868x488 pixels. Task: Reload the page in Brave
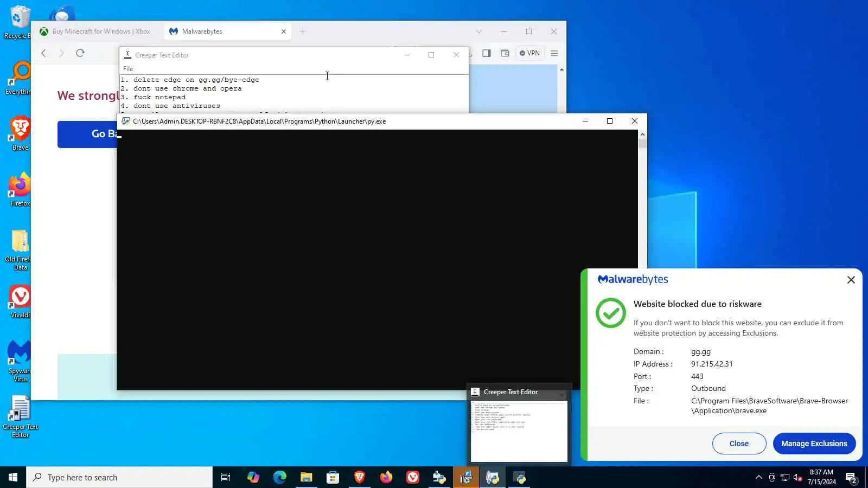pyautogui.click(x=80, y=53)
